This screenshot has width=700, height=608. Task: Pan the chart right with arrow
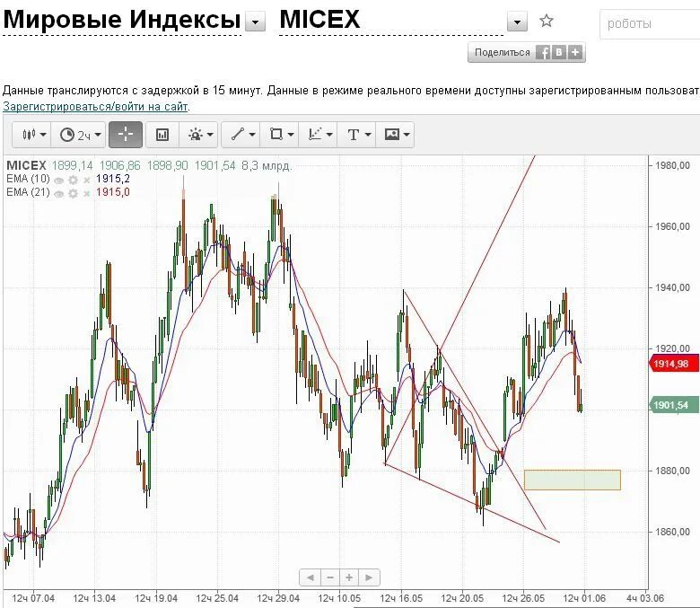369,577
